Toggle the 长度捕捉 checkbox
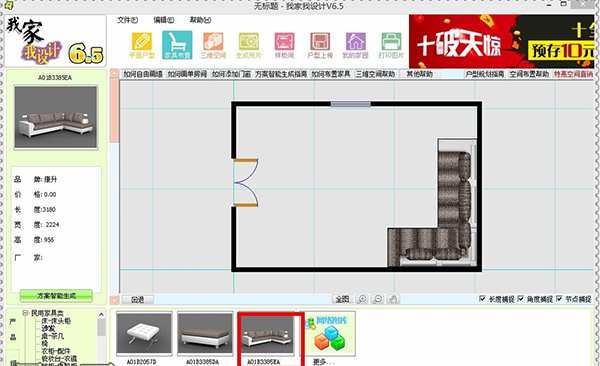The height and width of the screenshot is (366, 600). 482,299
